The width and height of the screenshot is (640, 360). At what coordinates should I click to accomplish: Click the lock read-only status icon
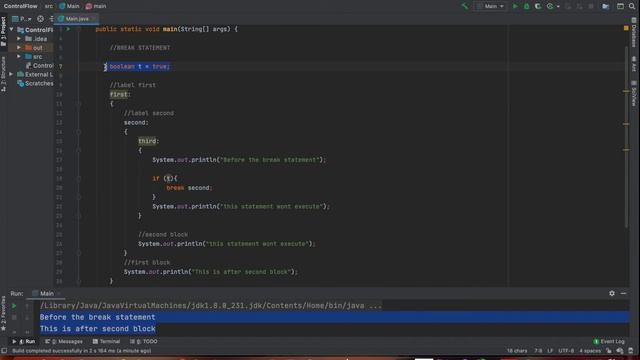609,351
